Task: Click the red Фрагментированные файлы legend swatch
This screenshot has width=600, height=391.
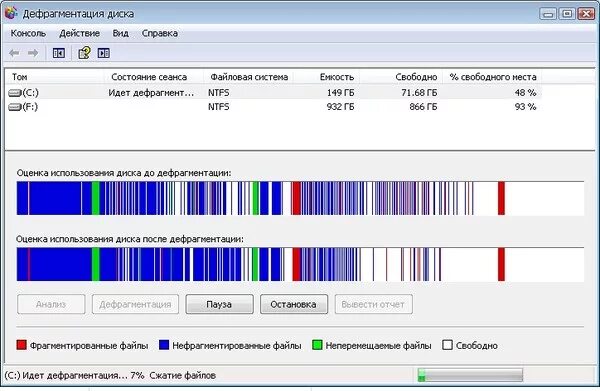Action: pyautogui.click(x=21, y=345)
